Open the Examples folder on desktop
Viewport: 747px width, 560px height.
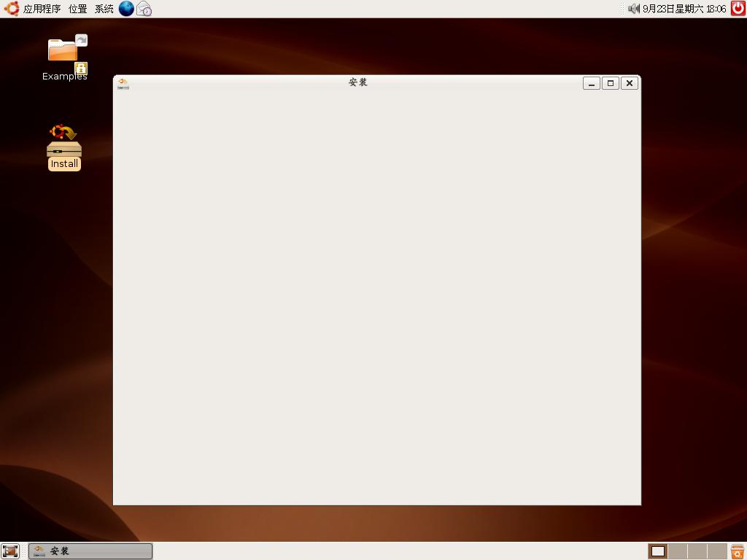65,58
